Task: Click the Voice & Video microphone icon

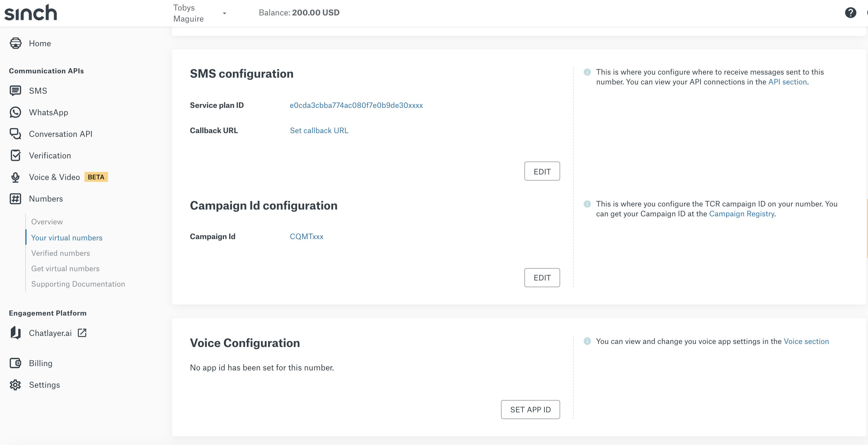Action: (15, 177)
